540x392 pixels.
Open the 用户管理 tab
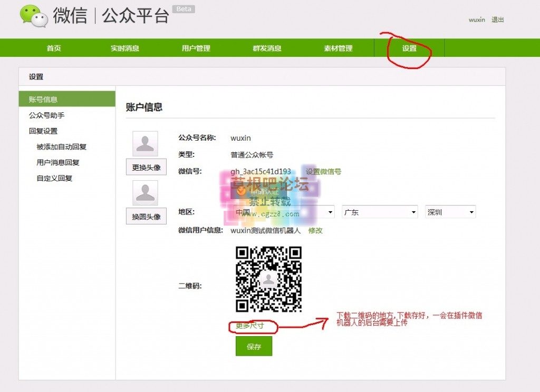[196, 47]
